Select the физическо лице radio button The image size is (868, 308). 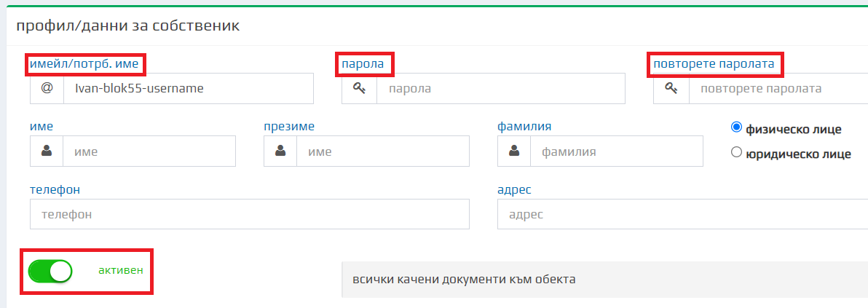[x=736, y=127]
